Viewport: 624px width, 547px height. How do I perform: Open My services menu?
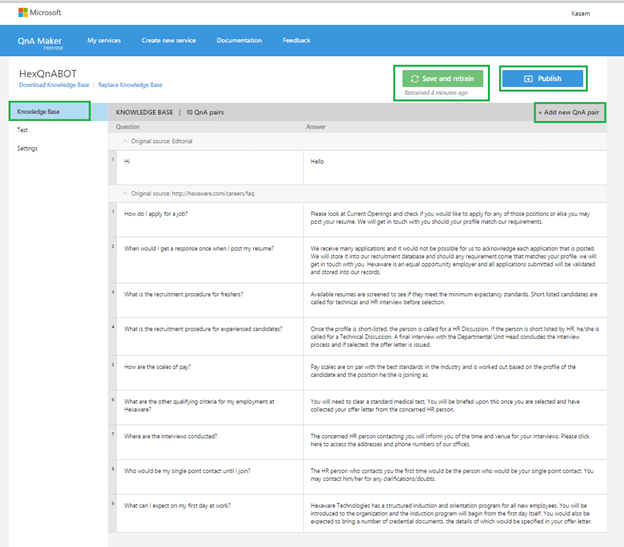click(104, 41)
